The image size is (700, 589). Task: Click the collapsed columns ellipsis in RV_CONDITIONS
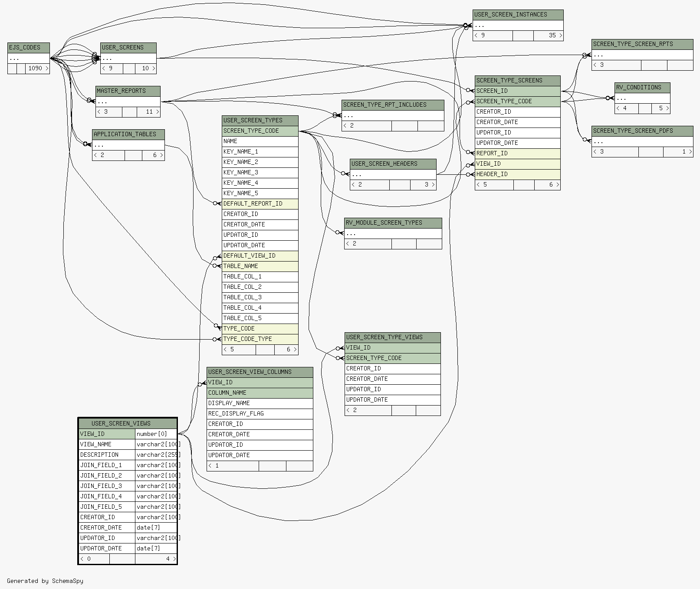[x=642, y=98]
